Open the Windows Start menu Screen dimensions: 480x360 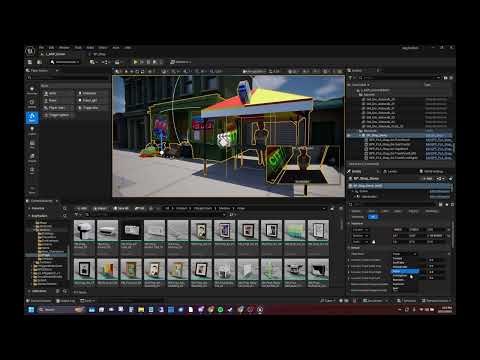[31, 310]
